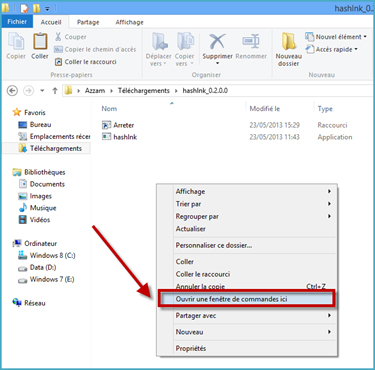Viewport: 375px width, 370px height.
Task: Select Bibliothèques in the navigation pane
Action: (x=39, y=172)
